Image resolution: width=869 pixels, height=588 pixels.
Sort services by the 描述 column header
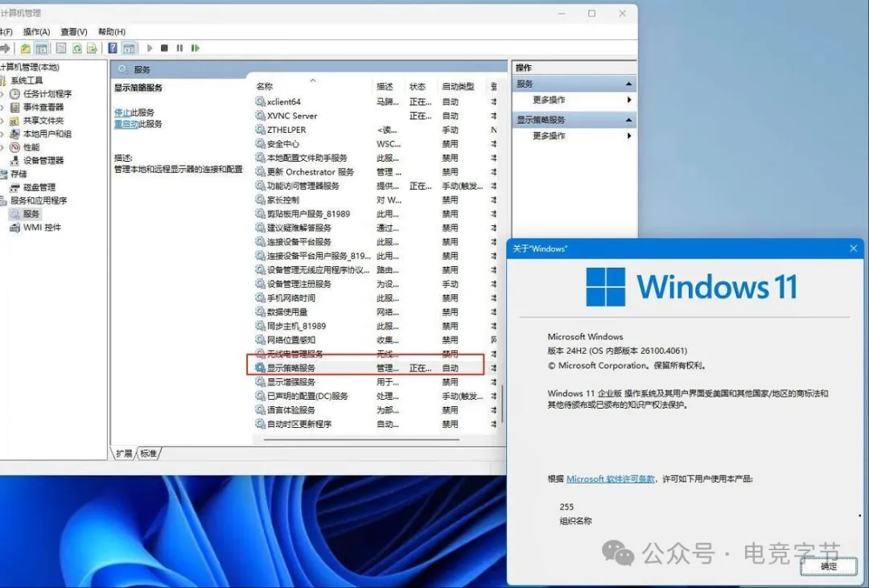389,86
